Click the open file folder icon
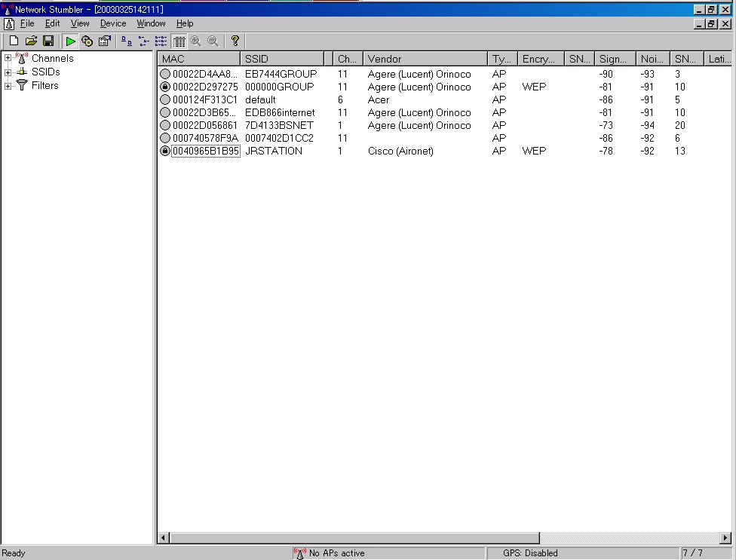736x560 pixels. (x=31, y=41)
